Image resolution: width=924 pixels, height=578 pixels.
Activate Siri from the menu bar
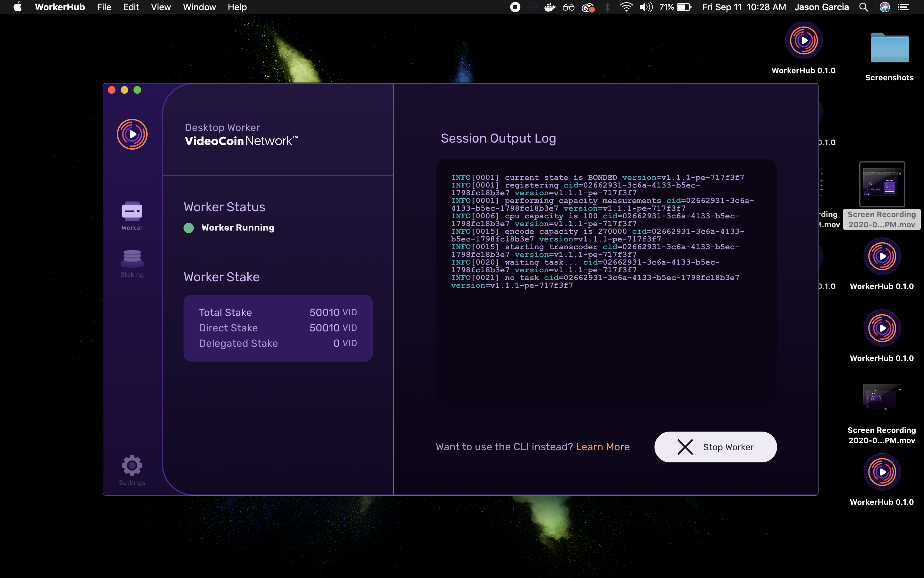coord(885,7)
